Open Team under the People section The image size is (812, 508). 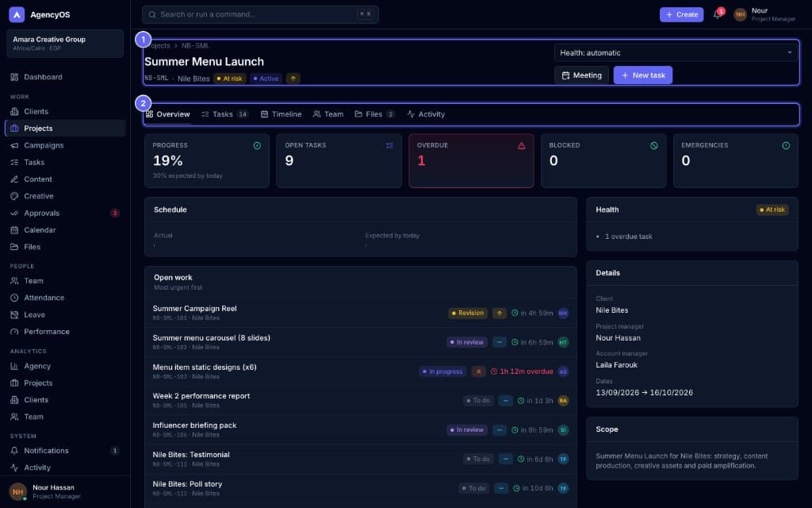[x=65, y=281]
